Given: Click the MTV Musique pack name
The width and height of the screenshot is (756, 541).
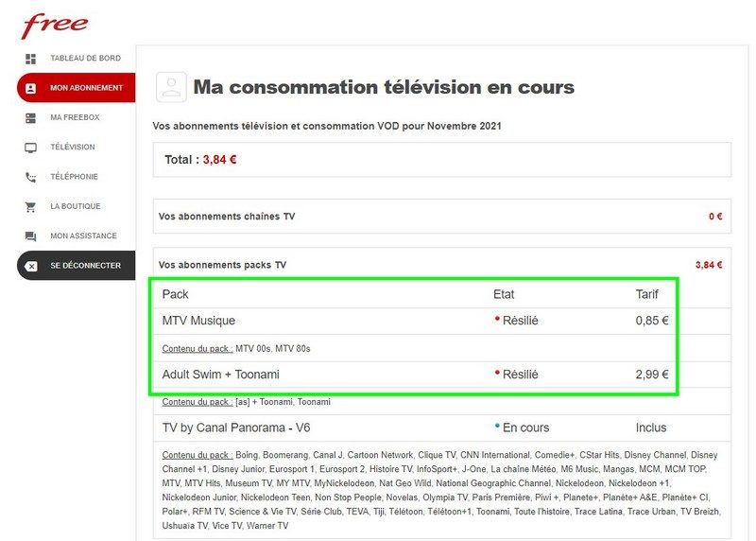Looking at the screenshot, I should 198,321.
